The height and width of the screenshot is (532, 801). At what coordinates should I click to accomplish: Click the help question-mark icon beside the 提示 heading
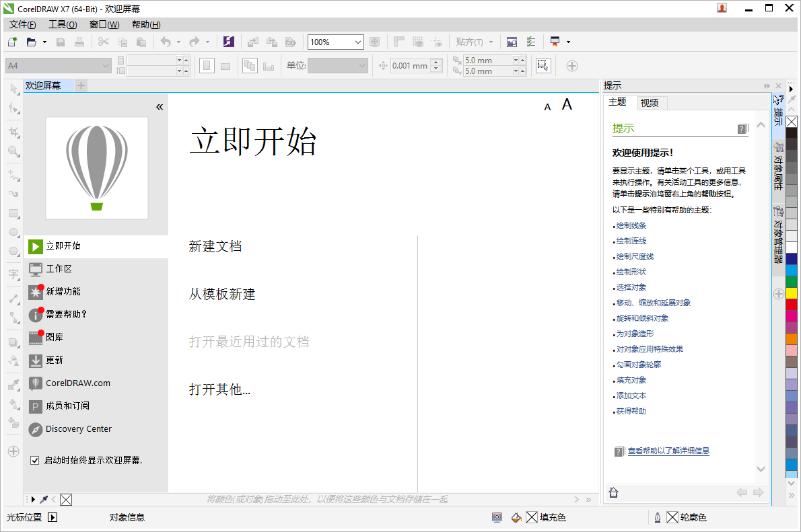coord(742,128)
